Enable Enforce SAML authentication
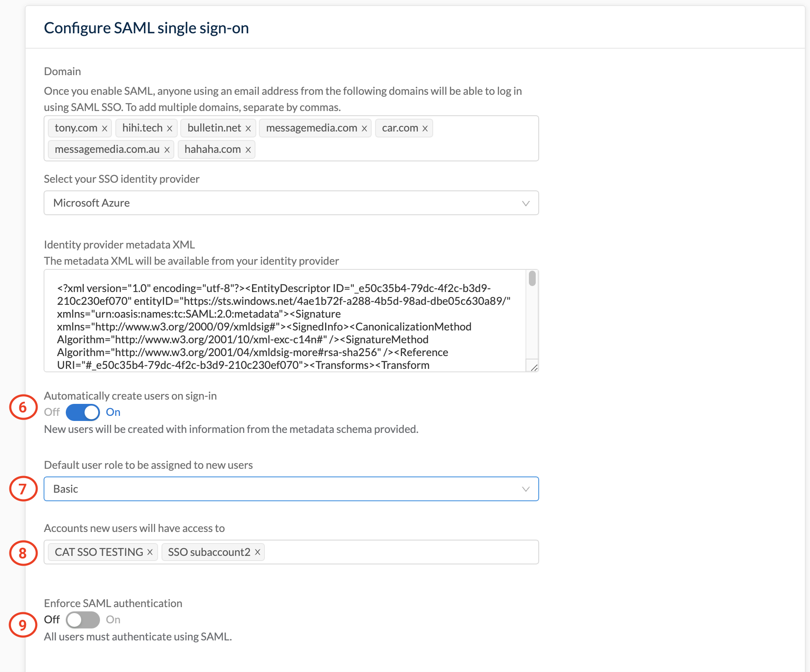 click(x=83, y=619)
